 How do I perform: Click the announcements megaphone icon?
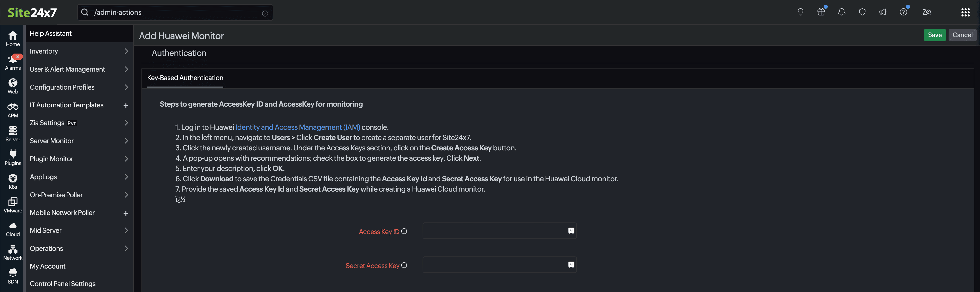tap(883, 12)
